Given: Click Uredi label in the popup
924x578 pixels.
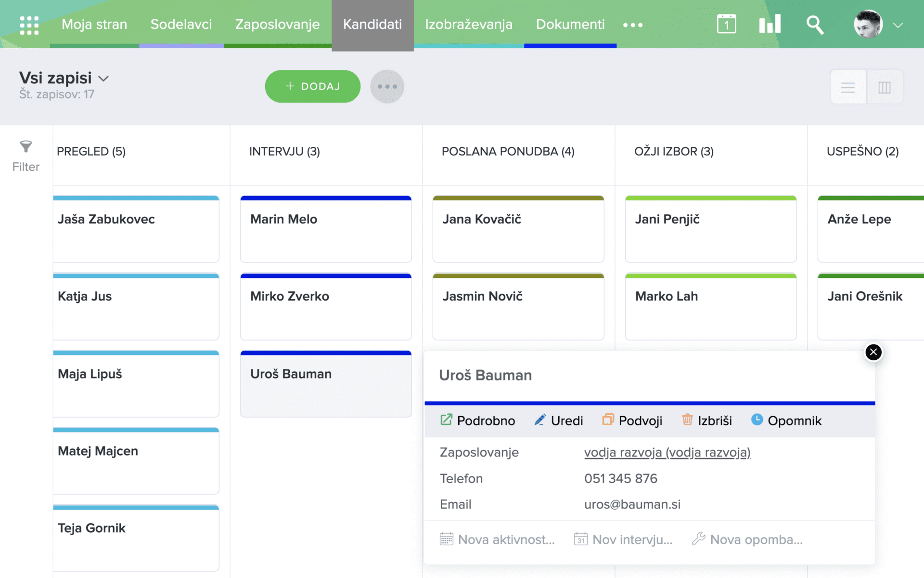Looking at the screenshot, I should [567, 420].
